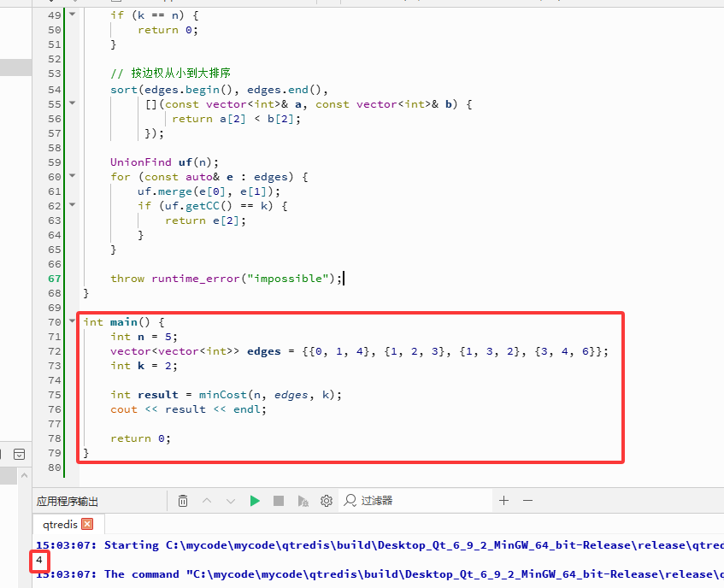Close the qtredis output tab
Viewport: 724px width, 588px height.
87,524
